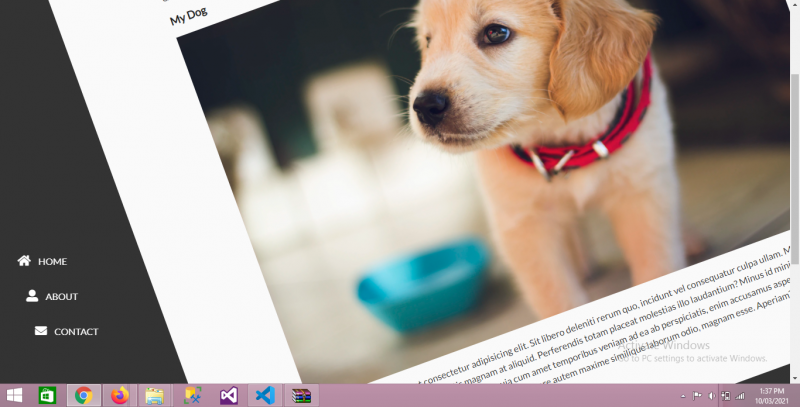The width and height of the screenshot is (800, 407).
Task: Show hidden system tray icons arrow
Action: 683,396
